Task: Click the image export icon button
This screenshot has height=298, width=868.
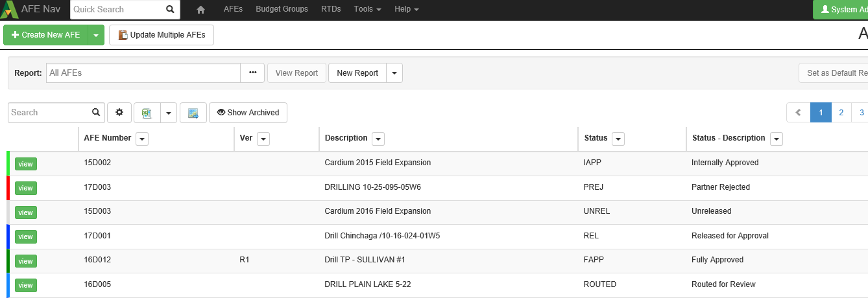Action: [193, 113]
